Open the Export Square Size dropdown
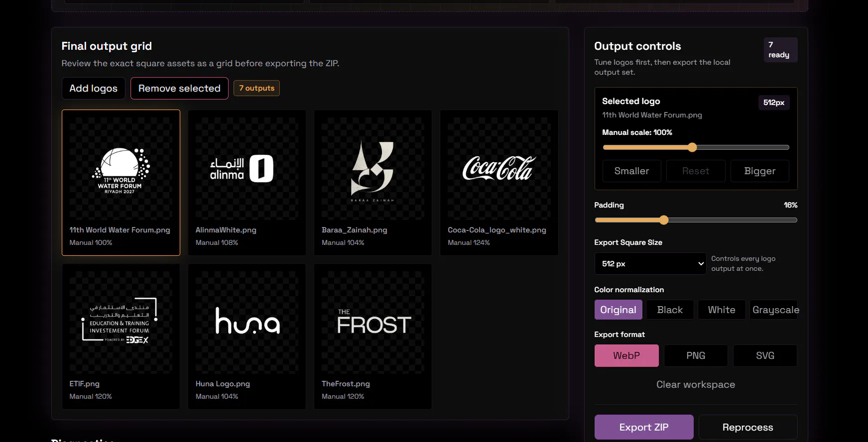 click(650, 264)
